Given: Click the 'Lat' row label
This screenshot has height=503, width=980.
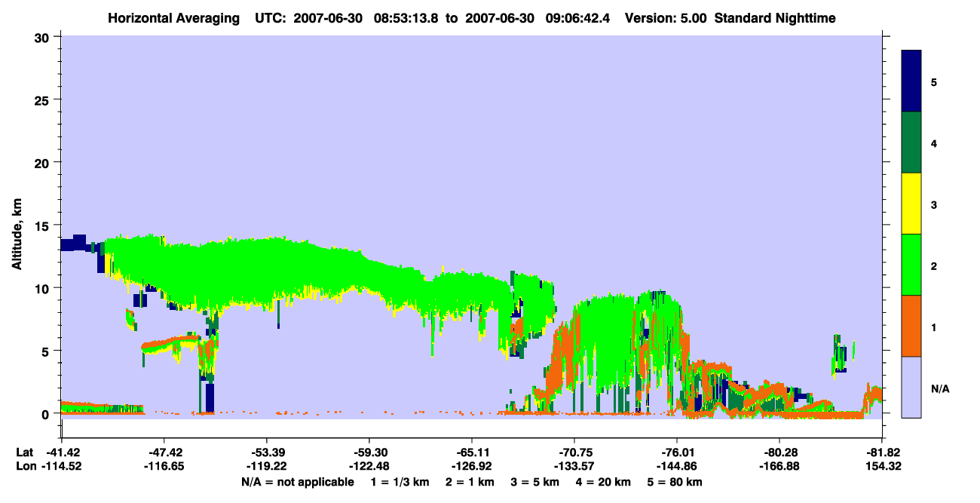Looking at the screenshot, I should [x=24, y=452].
